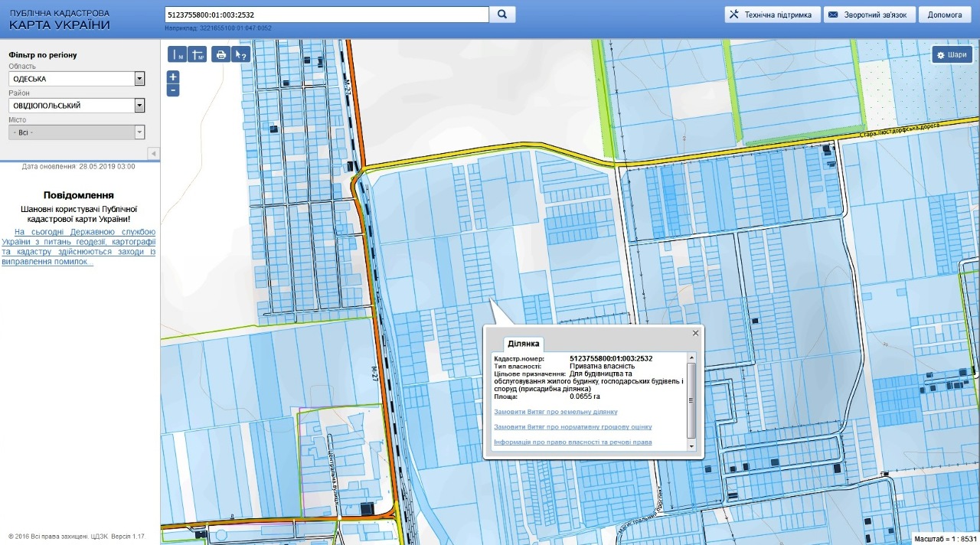Click the popup scrollbar thumb
The height and width of the screenshot is (545, 980).
point(691,399)
